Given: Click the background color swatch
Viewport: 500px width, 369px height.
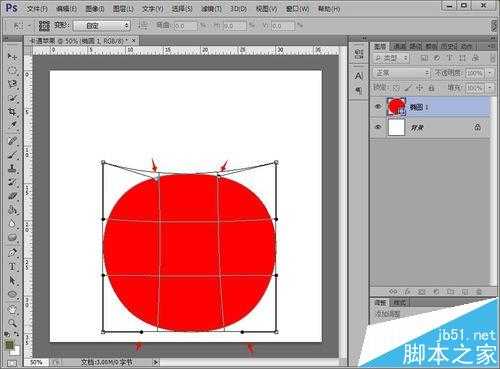Looking at the screenshot, I should pyautogui.click(x=15, y=350).
